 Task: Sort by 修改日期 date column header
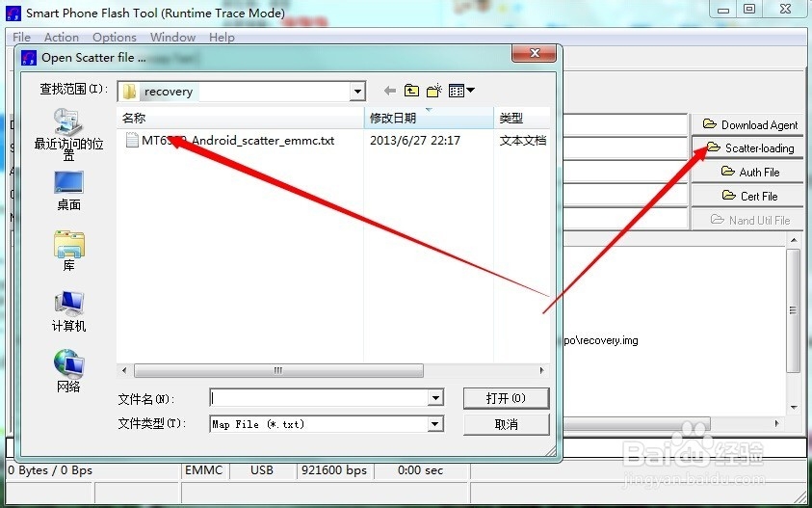click(429, 119)
